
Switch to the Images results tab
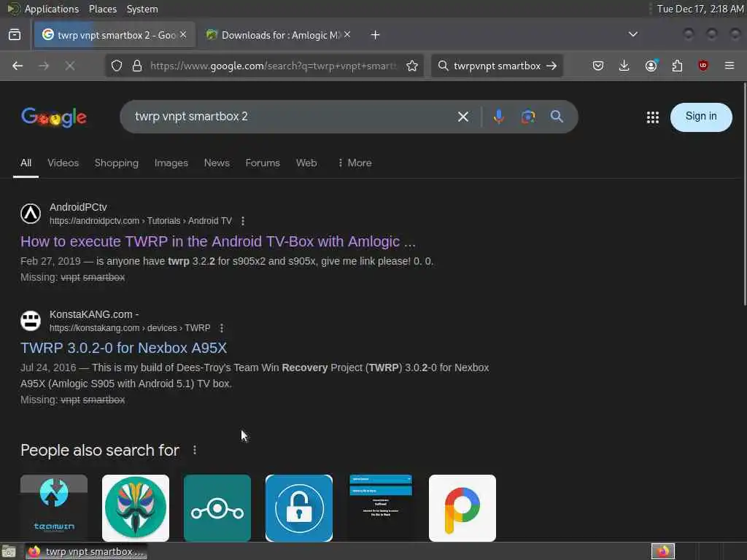point(171,163)
